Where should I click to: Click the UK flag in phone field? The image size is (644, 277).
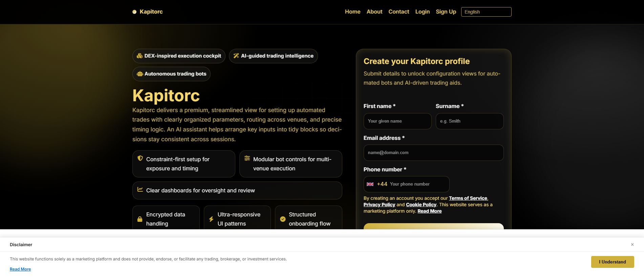click(x=370, y=184)
